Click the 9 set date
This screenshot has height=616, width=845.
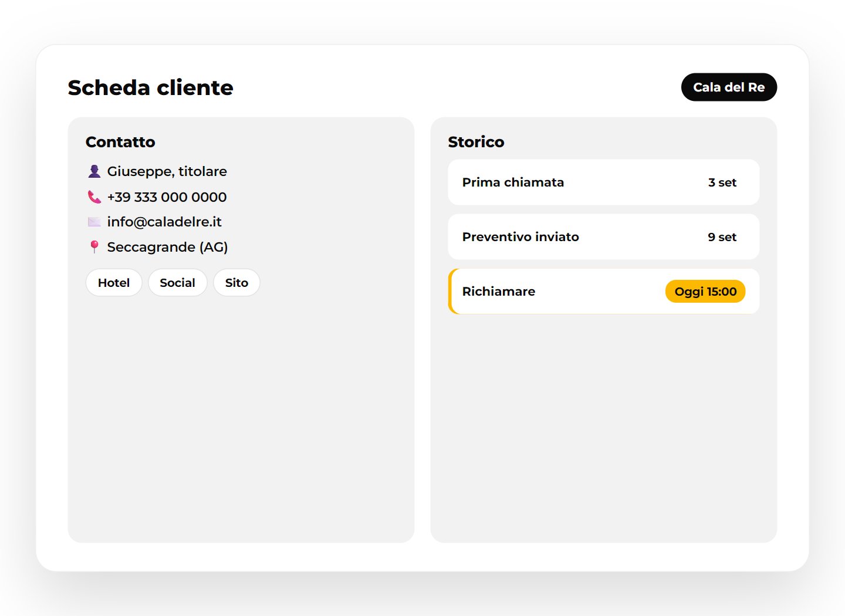point(722,237)
